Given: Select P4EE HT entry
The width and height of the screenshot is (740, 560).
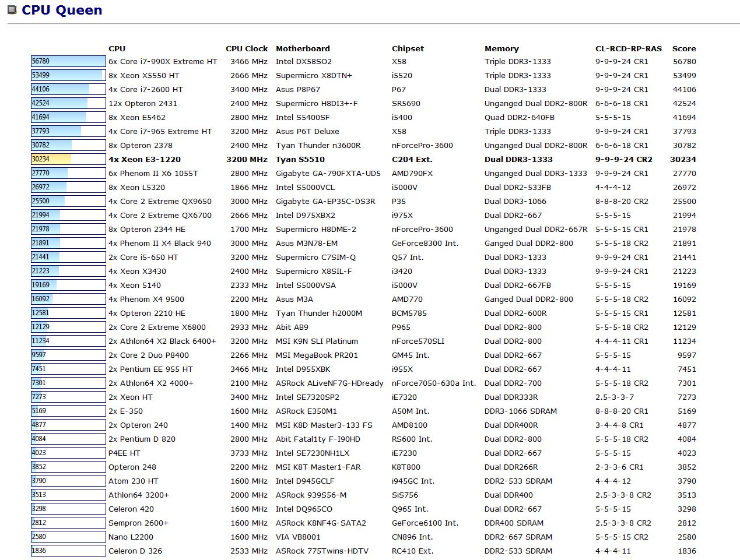Looking at the screenshot, I should point(124,453).
